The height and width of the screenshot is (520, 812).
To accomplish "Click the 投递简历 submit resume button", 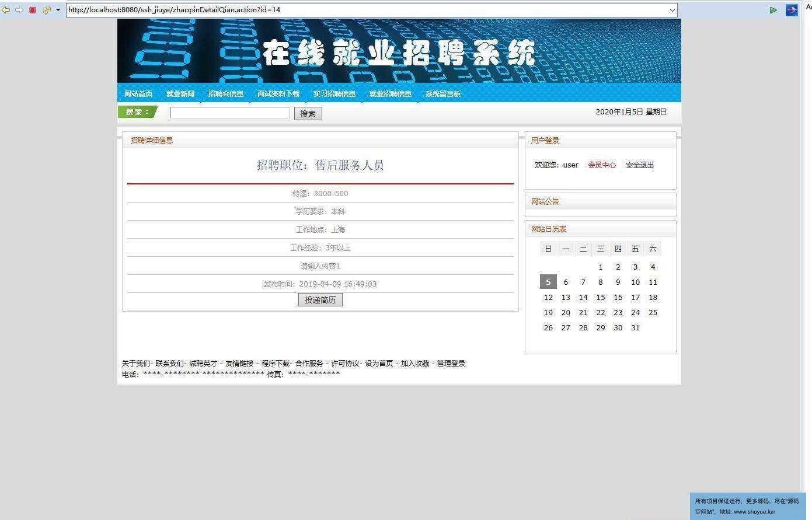I will pyautogui.click(x=320, y=300).
